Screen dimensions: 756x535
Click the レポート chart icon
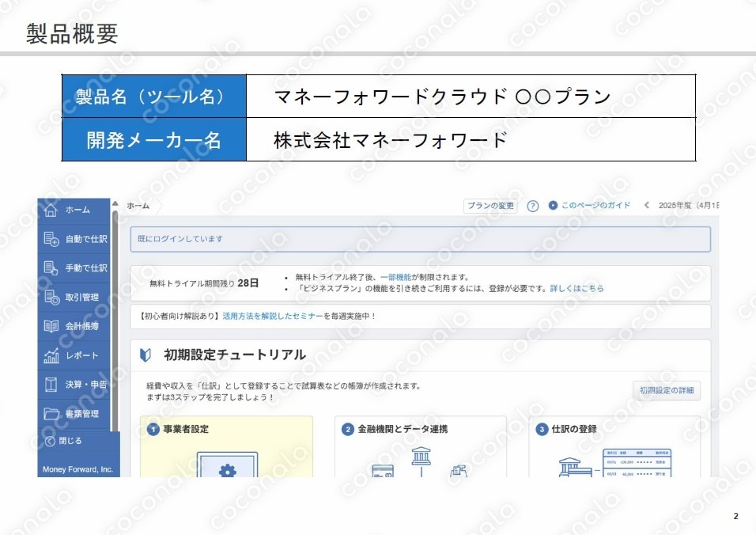click(x=51, y=355)
